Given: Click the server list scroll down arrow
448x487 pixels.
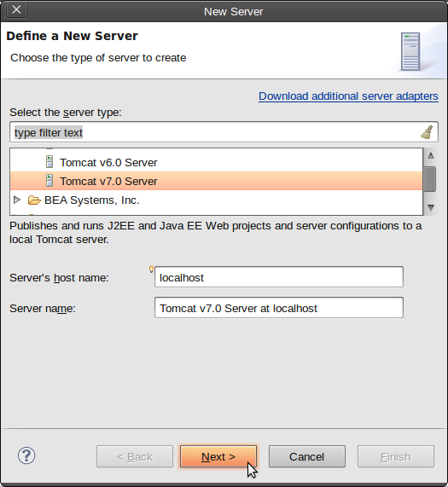Looking at the screenshot, I should click(x=431, y=207).
